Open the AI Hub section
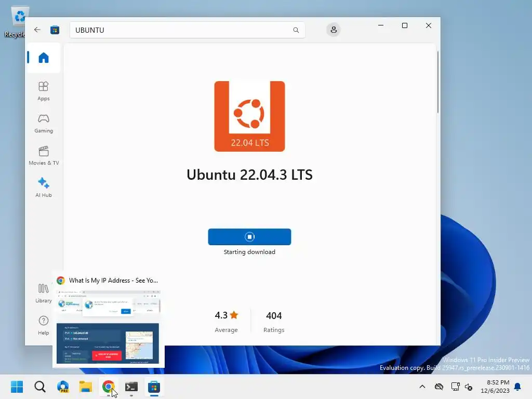The width and height of the screenshot is (532, 399). (x=44, y=188)
